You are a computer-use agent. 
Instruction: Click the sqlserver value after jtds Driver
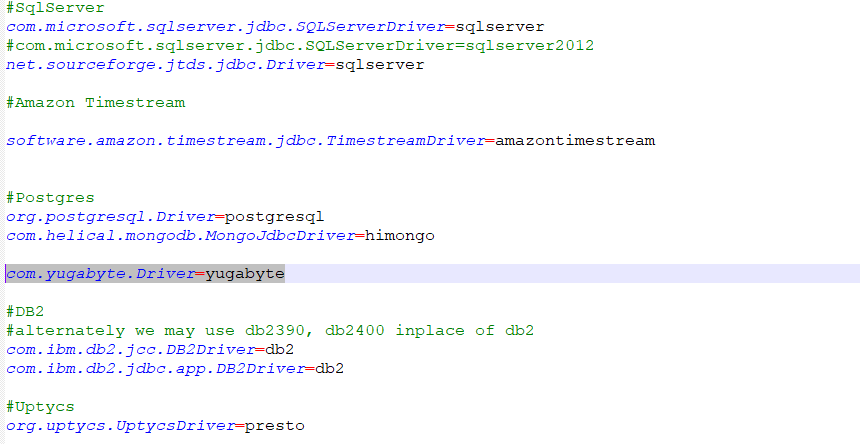pyautogui.click(x=380, y=65)
